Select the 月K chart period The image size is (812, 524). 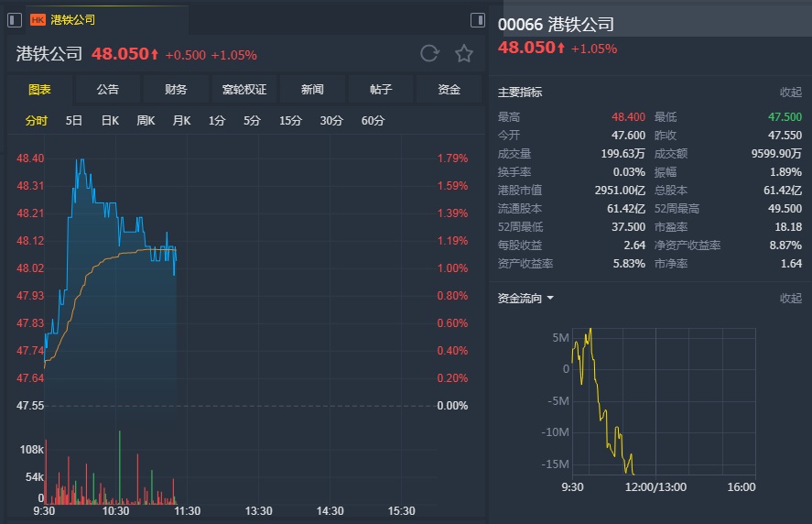pyautogui.click(x=181, y=121)
